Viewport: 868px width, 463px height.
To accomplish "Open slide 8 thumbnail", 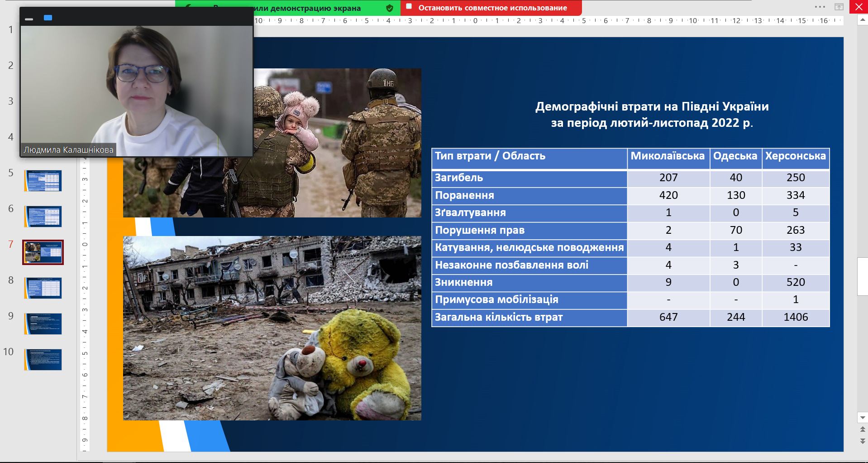I will tap(43, 288).
